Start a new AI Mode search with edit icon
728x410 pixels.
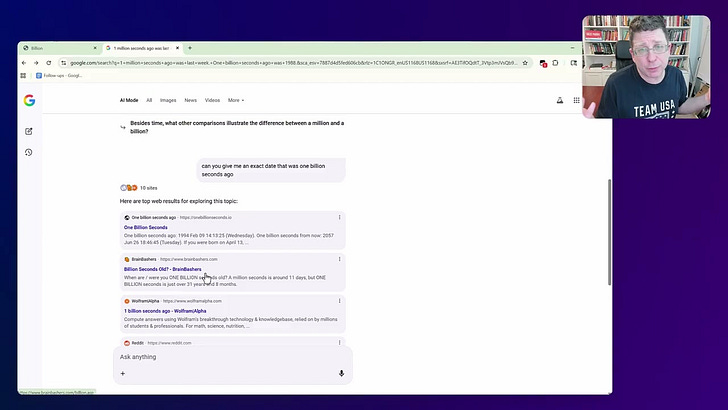tap(29, 131)
